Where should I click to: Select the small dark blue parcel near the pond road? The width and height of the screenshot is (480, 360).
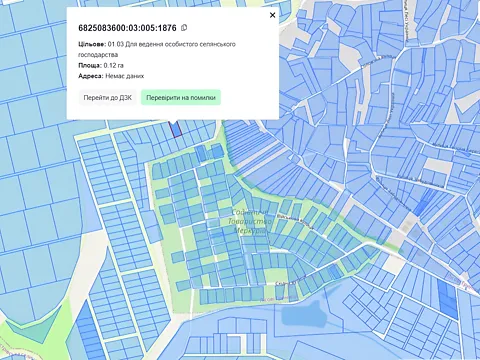334,272
